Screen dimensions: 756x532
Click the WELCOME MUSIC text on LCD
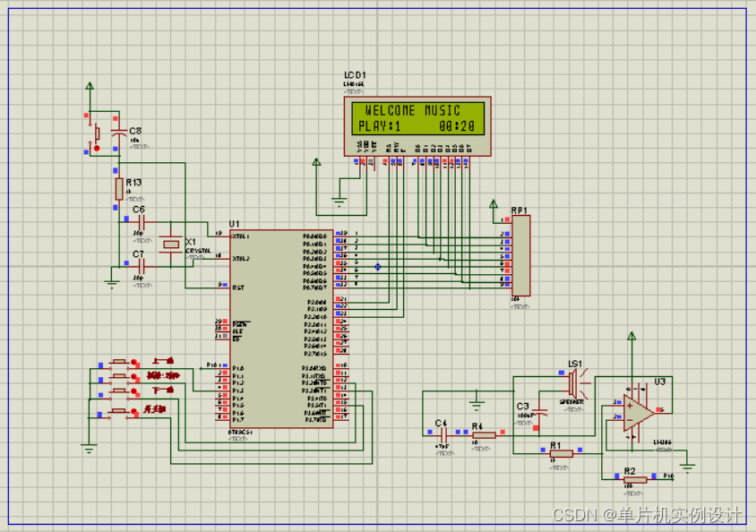[413, 110]
